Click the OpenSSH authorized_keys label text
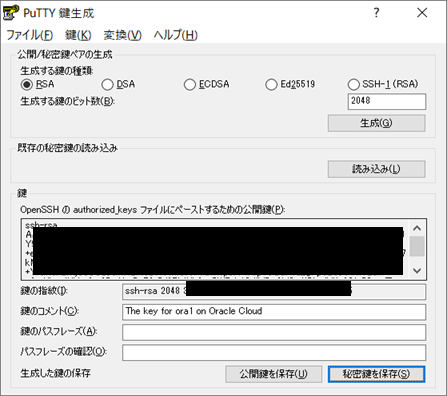The height and width of the screenshot is (396, 447). [x=153, y=210]
